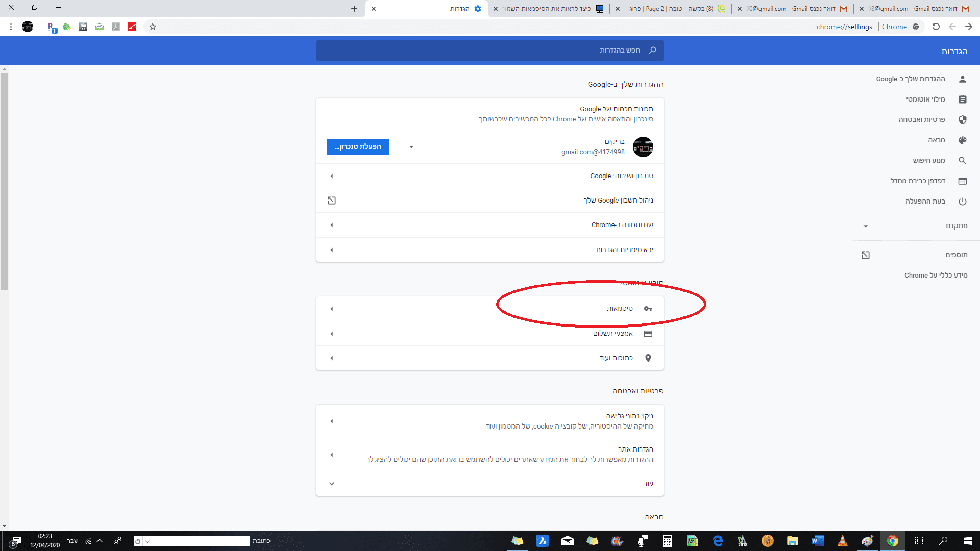Open the Sync and Google services row

[x=490, y=176]
